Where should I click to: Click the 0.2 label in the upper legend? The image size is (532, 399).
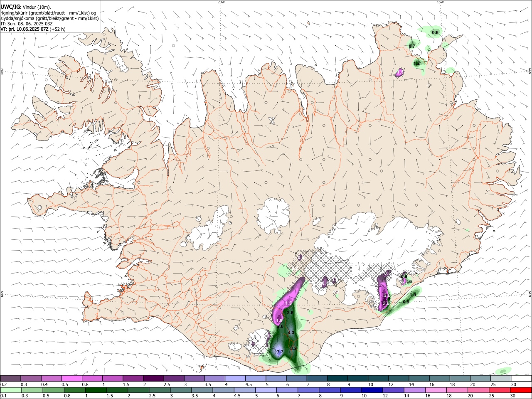[x=3, y=384]
